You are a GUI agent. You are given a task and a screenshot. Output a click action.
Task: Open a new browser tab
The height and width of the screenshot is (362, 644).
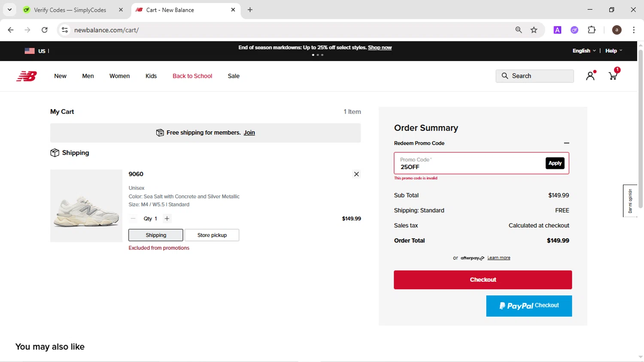pos(250,10)
